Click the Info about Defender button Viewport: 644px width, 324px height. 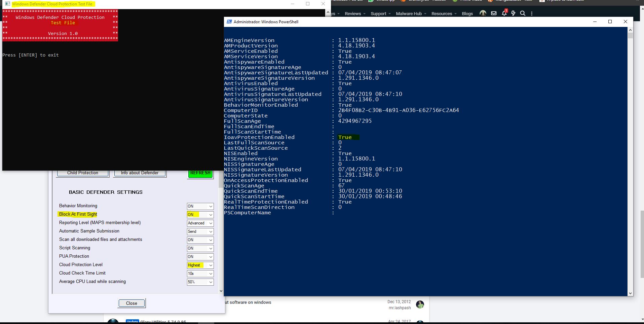(x=140, y=173)
